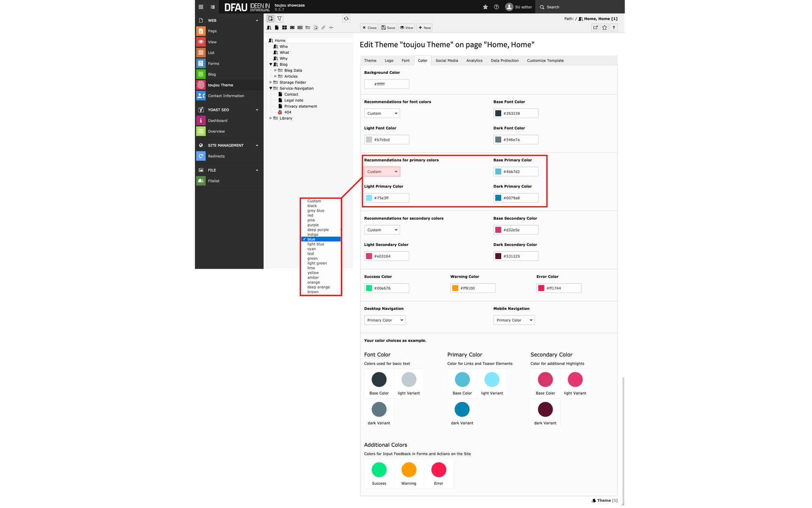
Task: Open contextual help question button
Action: coord(614,28)
